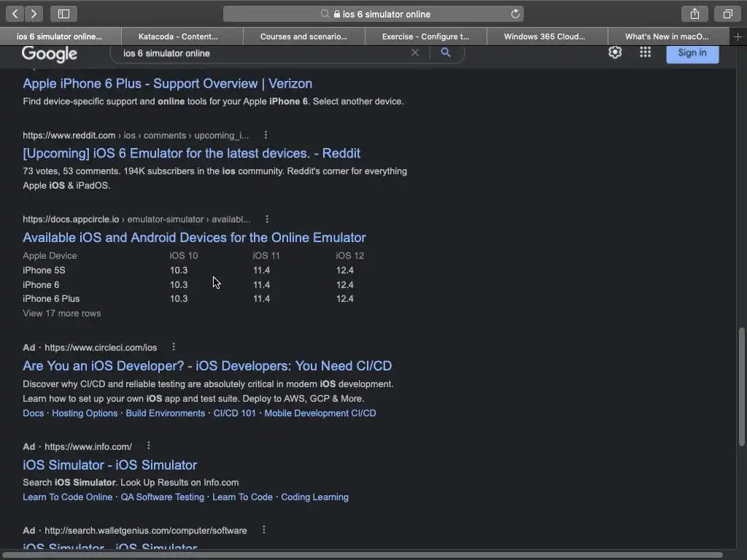Switch to Exercise - Configure tab
This screenshot has height=560, width=747.
(426, 36)
